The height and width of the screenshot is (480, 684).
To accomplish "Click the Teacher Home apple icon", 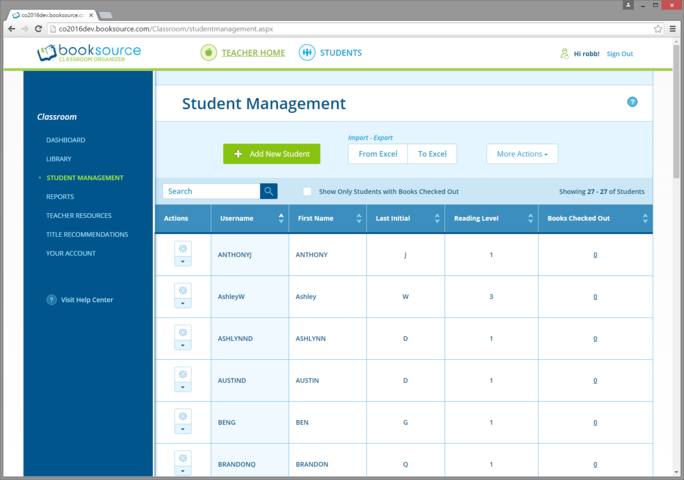I will (208, 53).
